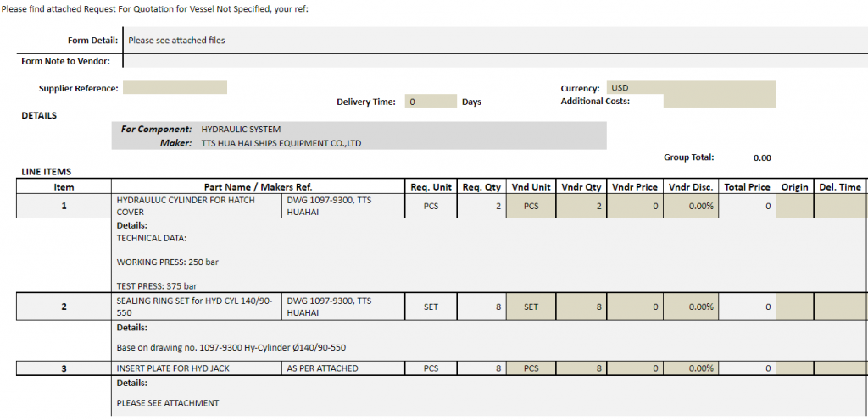The width and height of the screenshot is (868, 420).
Task: Select the INSERT PLATE FOR HYD JACK cell
Action: coord(197,368)
